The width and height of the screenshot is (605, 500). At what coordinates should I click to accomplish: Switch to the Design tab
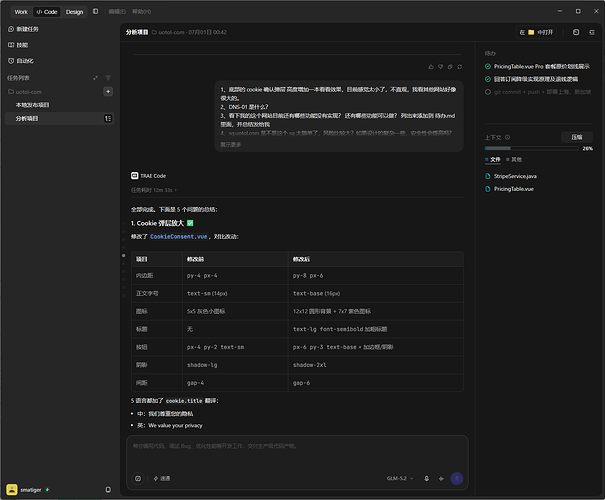point(74,12)
